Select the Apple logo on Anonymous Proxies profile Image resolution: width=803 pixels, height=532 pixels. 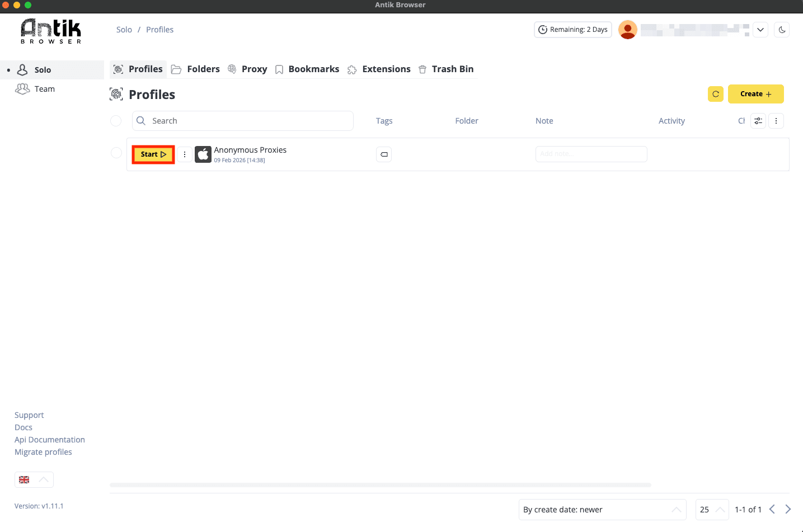point(203,154)
